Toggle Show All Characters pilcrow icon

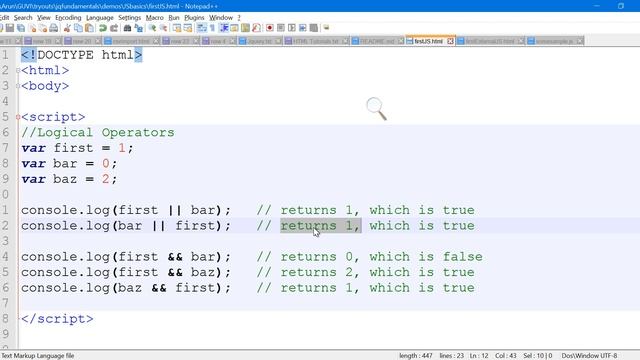[212, 28]
